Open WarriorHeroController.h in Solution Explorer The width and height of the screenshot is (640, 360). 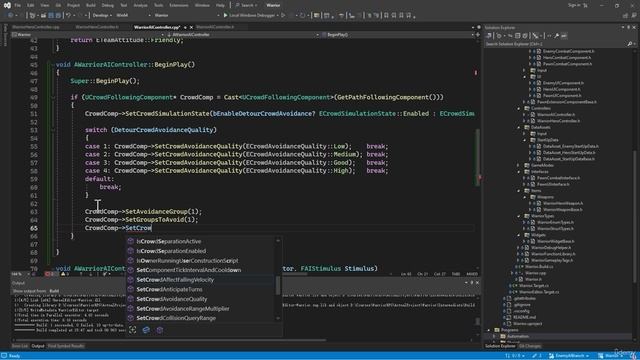558,121
